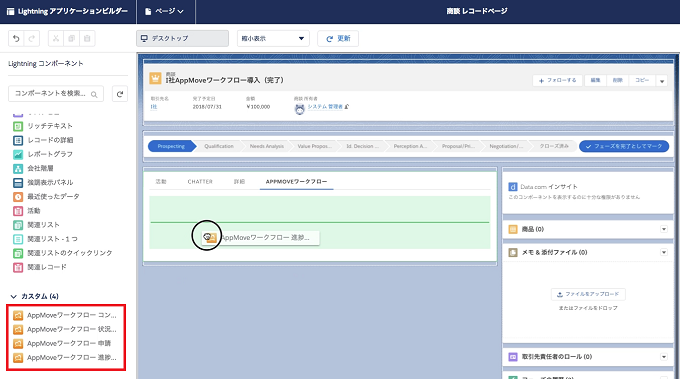Viewport: 680px width, 379px height.
Task: Click the Data.com インサイト icon
Action: tap(513, 187)
